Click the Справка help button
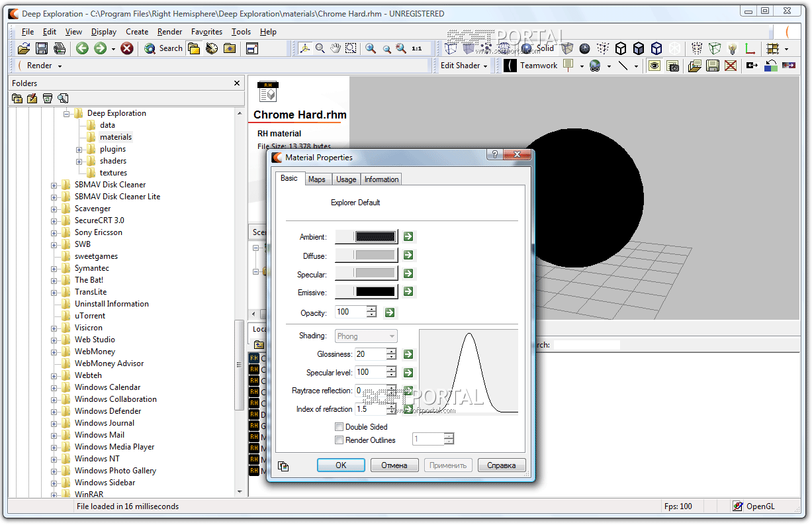Viewport: 812px width, 525px height. point(502,465)
